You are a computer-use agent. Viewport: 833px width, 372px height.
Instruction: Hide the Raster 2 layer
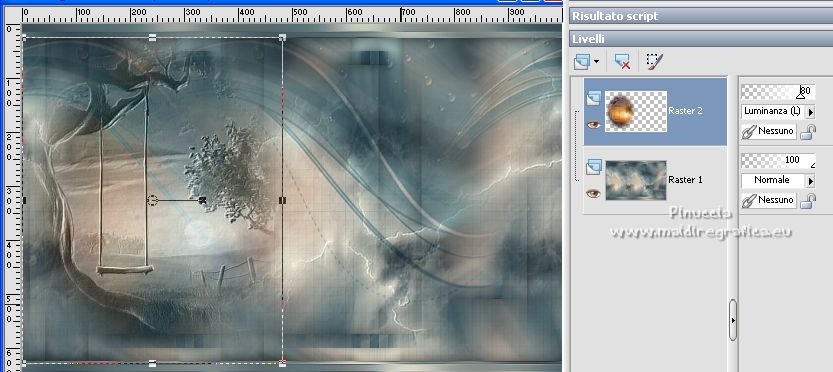593,124
